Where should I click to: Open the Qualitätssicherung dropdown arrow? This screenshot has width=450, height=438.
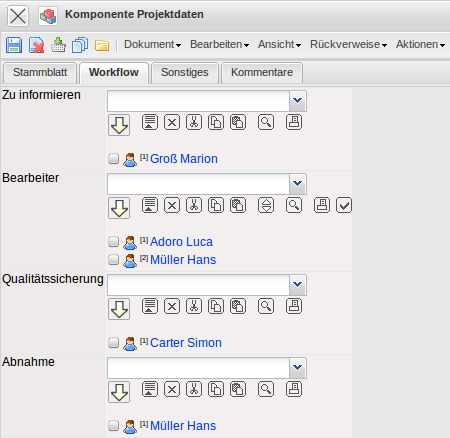pyautogui.click(x=298, y=285)
